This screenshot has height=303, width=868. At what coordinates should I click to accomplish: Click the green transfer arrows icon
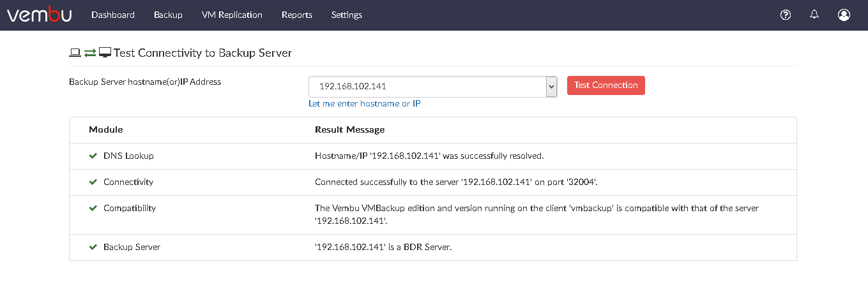click(x=90, y=53)
